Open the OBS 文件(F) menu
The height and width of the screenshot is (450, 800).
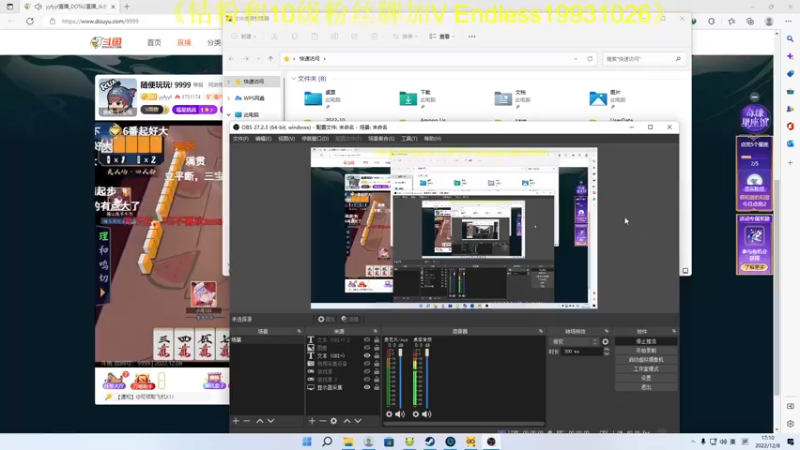pyautogui.click(x=241, y=139)
